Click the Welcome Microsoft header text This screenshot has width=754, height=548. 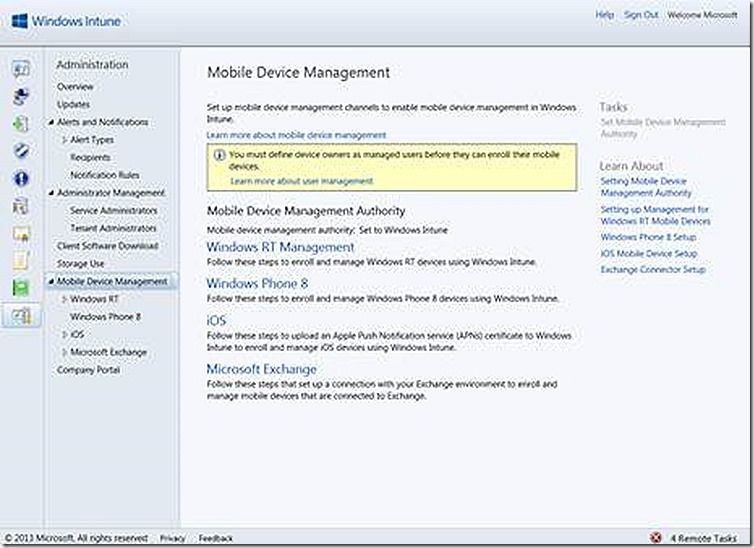(702, 15)
